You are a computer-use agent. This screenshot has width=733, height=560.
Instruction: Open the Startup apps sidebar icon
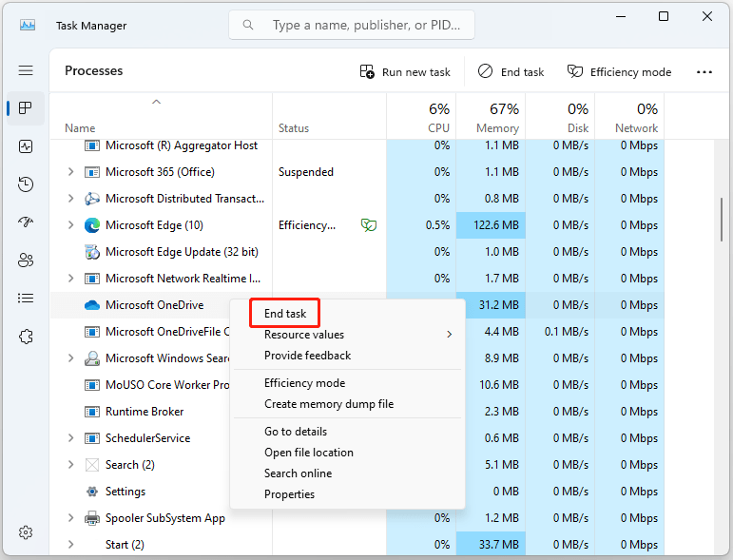(x=26, y=222)
